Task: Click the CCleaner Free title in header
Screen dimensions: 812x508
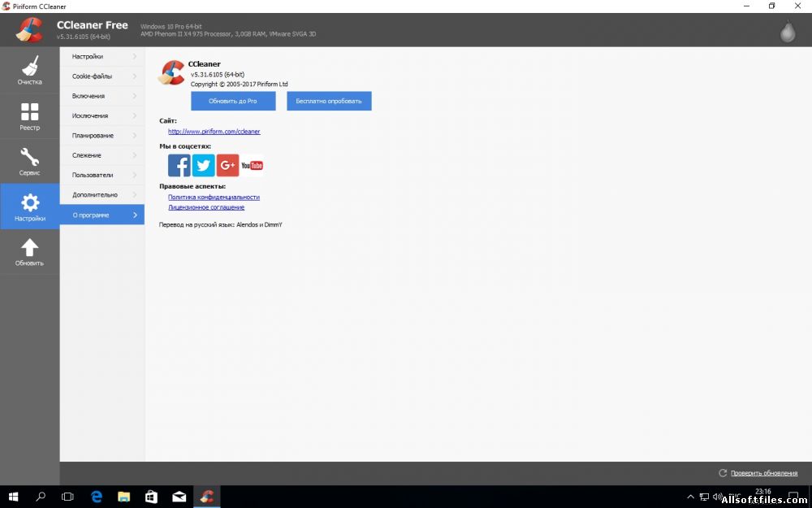Action: point(93,25)
